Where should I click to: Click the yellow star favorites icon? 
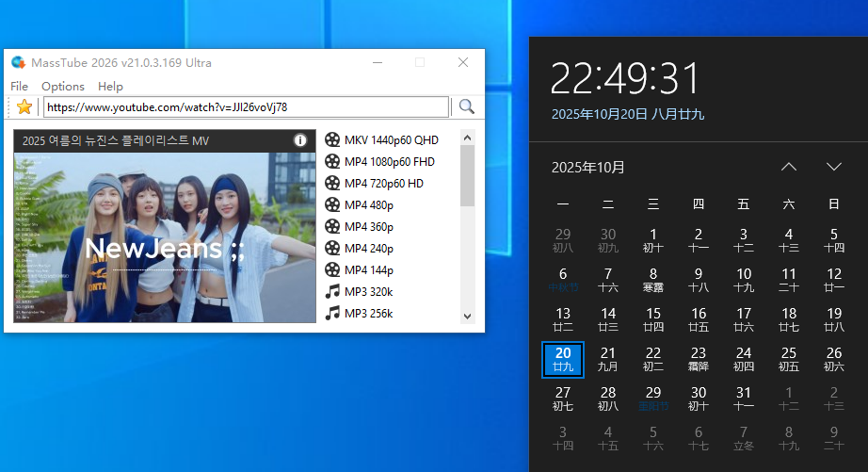click(x=24, y=106)
